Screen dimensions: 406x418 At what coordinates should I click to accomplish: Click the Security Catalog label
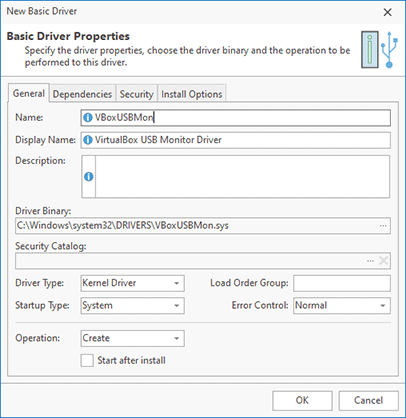[51, 246]
